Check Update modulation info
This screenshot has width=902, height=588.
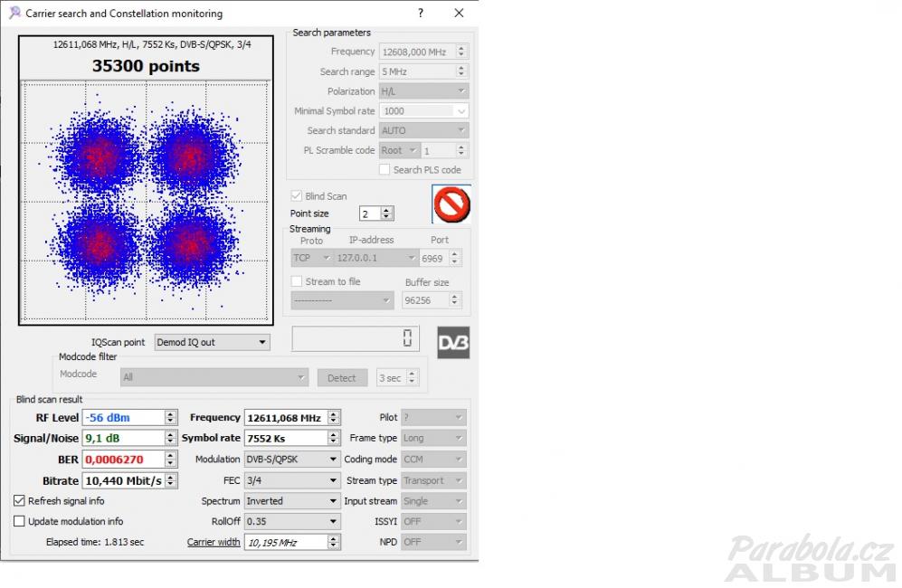(19, 521)
